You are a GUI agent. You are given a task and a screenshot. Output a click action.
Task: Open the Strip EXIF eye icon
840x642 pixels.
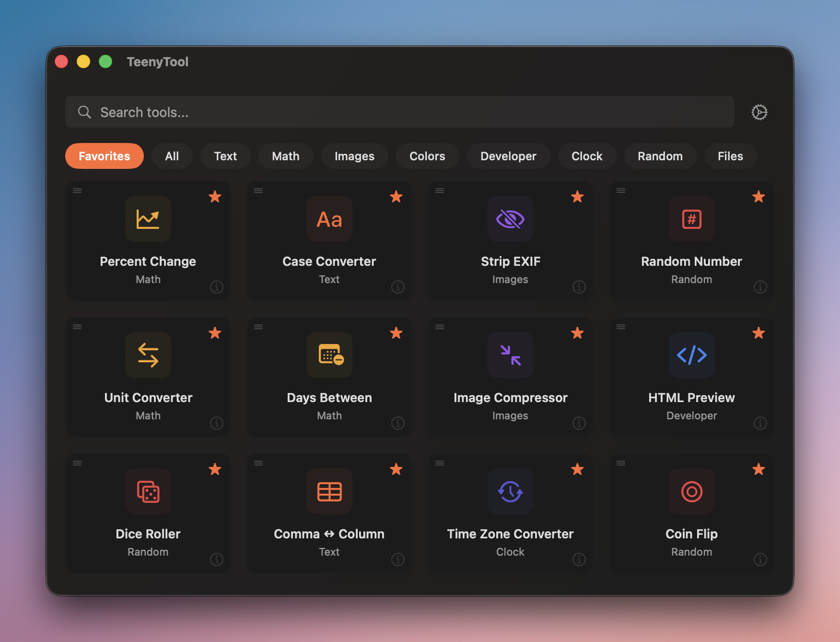click(x=510, y=219)
